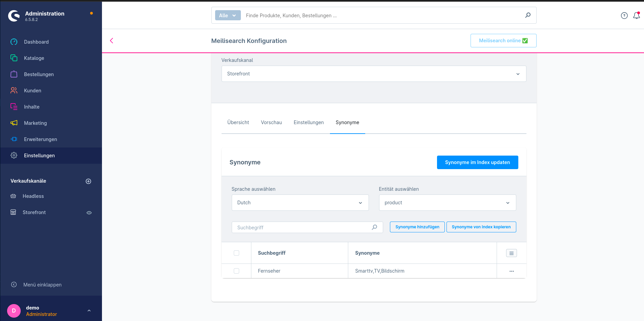Click the Storefront shop icon
644x321 pixels.
pos(13,212)
